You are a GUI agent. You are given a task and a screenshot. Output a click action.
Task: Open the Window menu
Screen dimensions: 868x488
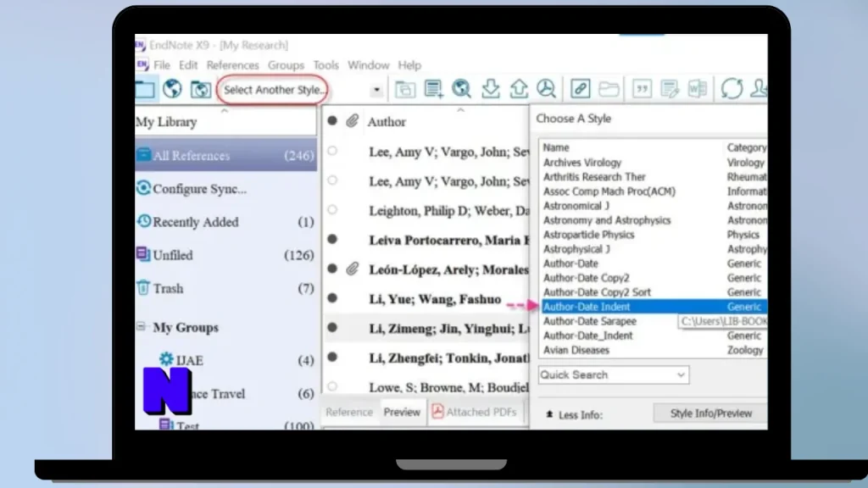pyautogui.click(x=368, y=64)
